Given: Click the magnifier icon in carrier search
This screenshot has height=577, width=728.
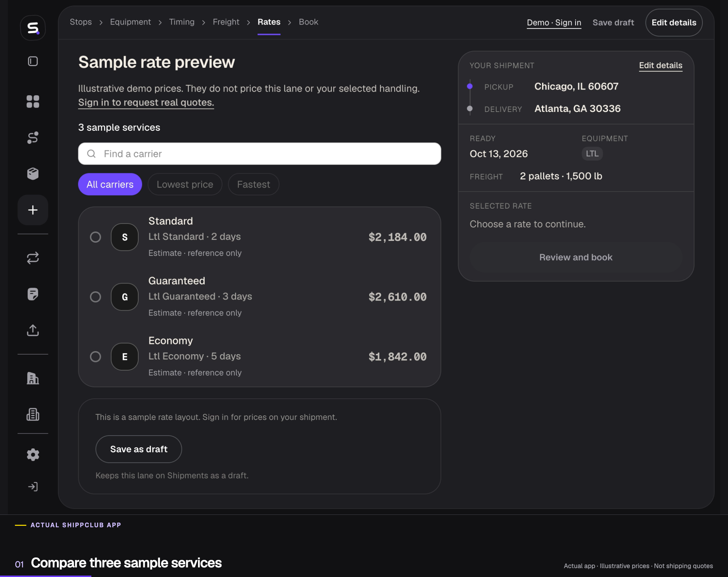Looking at the screenshot, I should pyautogui.click(x=91, y=154).
